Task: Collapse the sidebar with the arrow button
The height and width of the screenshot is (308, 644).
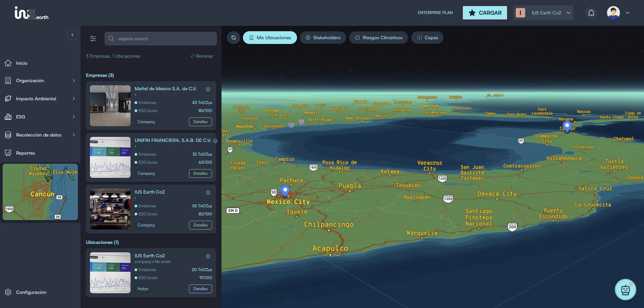Action: (72, 35)
